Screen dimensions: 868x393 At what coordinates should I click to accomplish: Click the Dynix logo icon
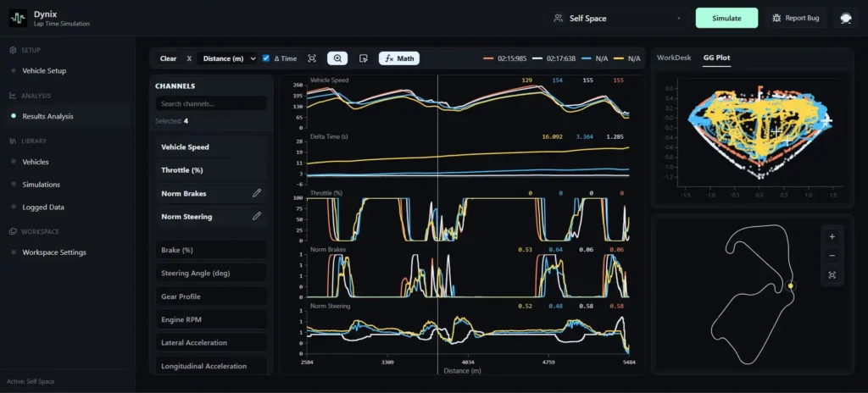[18, 19]
